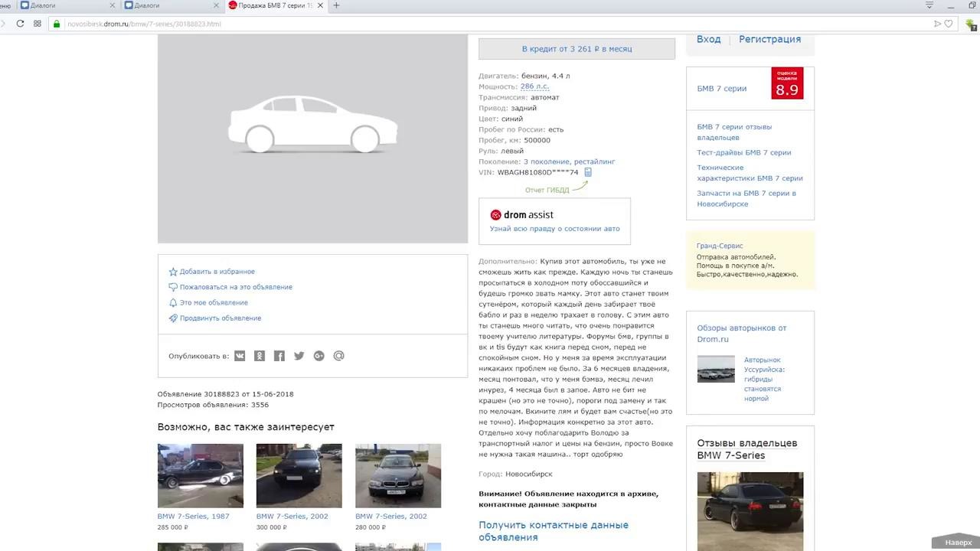Open the Авторынок Уссурийска article thumbnail
The image size is (980, 551).
716,369
